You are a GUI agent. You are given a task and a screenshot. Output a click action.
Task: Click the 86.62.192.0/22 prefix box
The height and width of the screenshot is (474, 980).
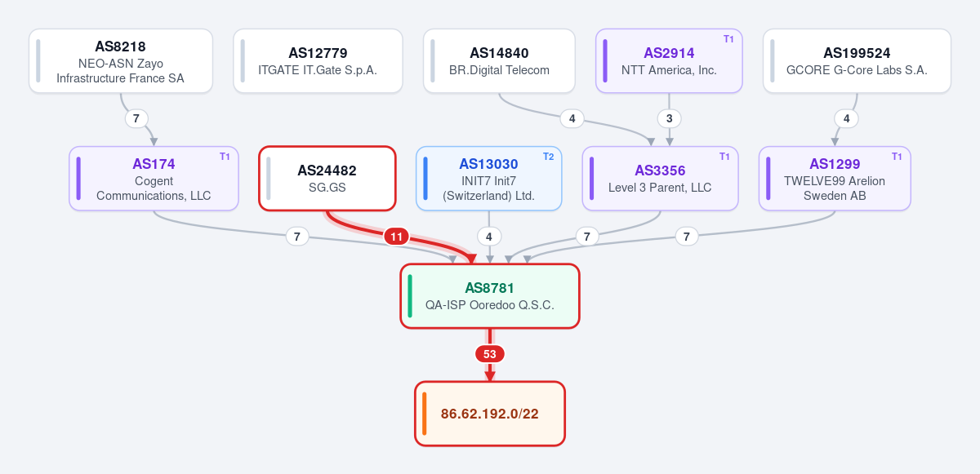point(490,414)
